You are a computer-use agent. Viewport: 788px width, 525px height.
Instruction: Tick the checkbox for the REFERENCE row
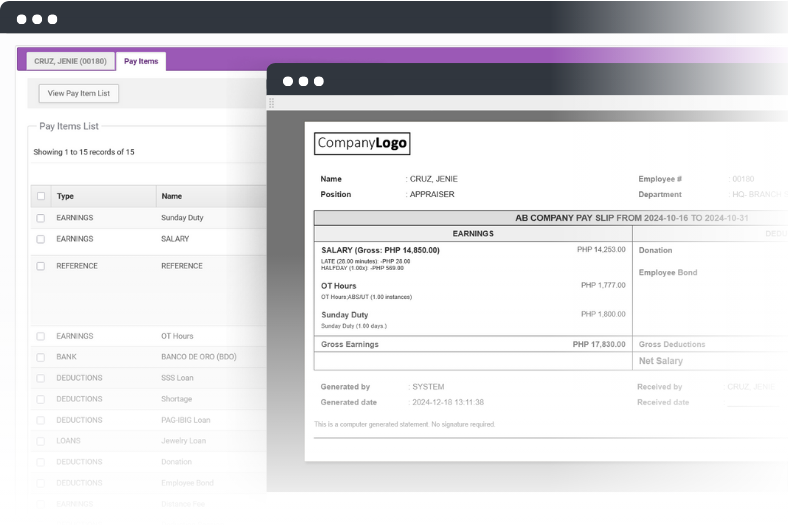[x=41, y=266]
